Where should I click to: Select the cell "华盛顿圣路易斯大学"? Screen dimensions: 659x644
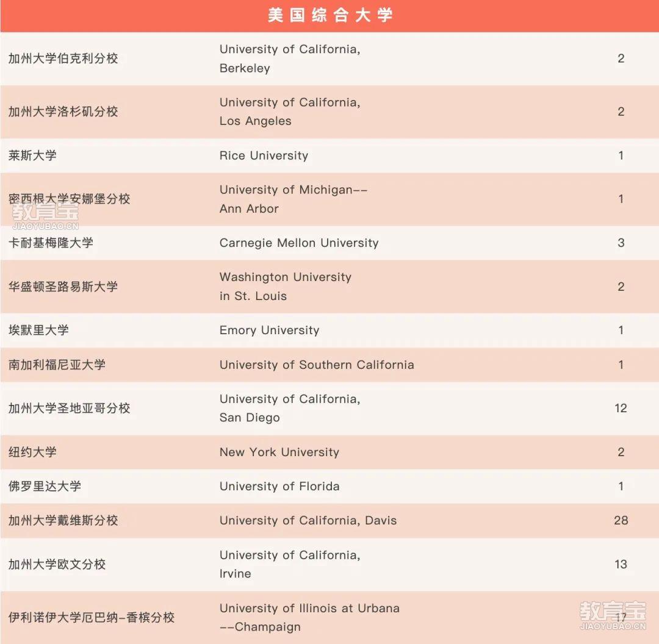pyautogui.click(x=63, y=287)
